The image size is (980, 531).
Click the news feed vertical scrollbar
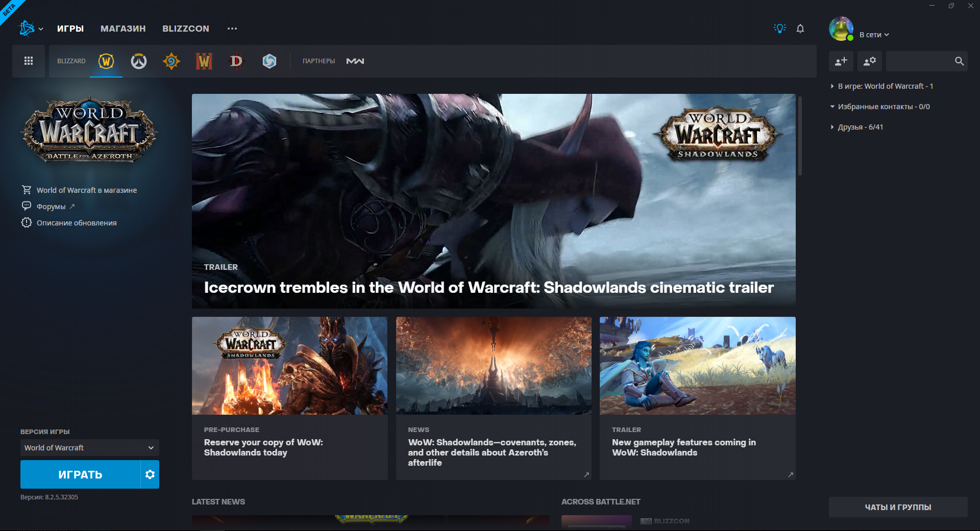point(800,136)
